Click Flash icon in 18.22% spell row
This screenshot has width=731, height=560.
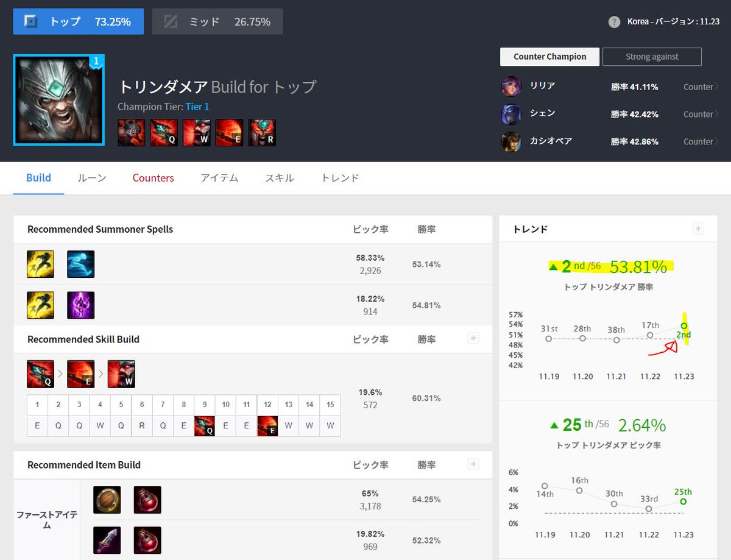point(40,305)
